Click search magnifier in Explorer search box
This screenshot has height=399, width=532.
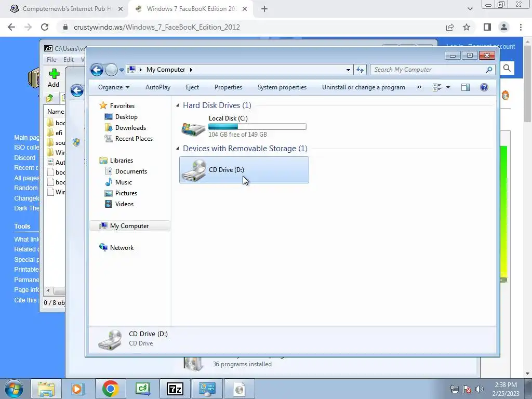point(489,70)
